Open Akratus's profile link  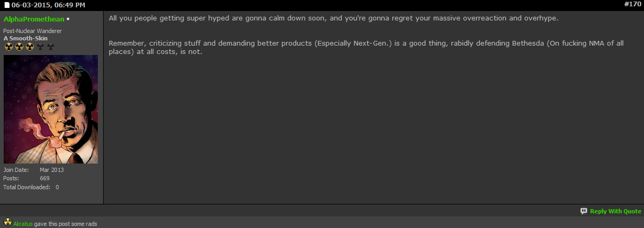pos(23,224)
